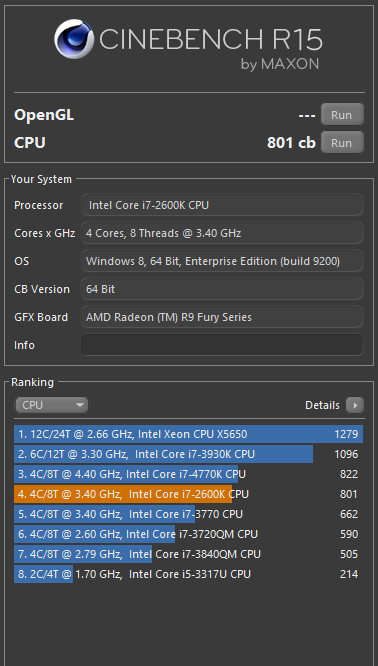Open the CPU ranking dropdown
Screen dimensions: 378x666
tap(51, 405)
